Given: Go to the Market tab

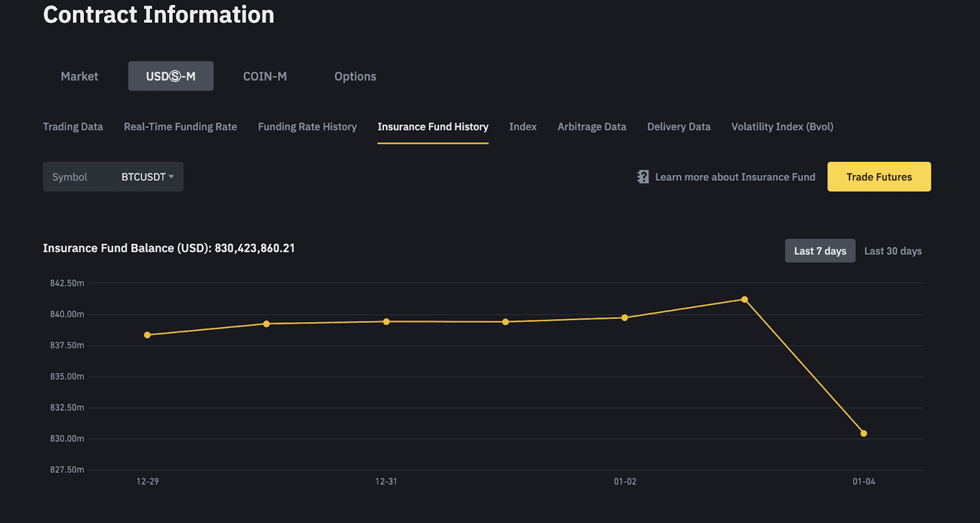Looking at the screenshot, I should pyautogui.click(x=79, y=77).
